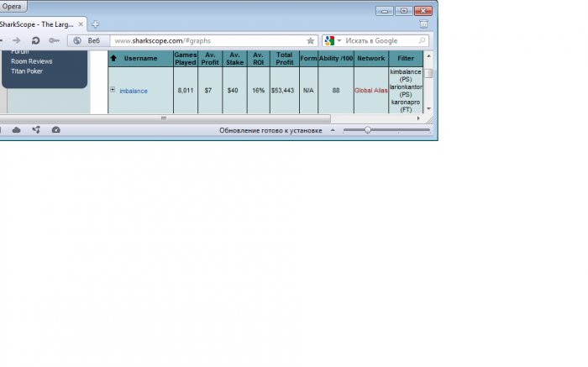Click the vertical scrollbar down arrow
This screenshot has height=367, width=588.
click(428, 108)
